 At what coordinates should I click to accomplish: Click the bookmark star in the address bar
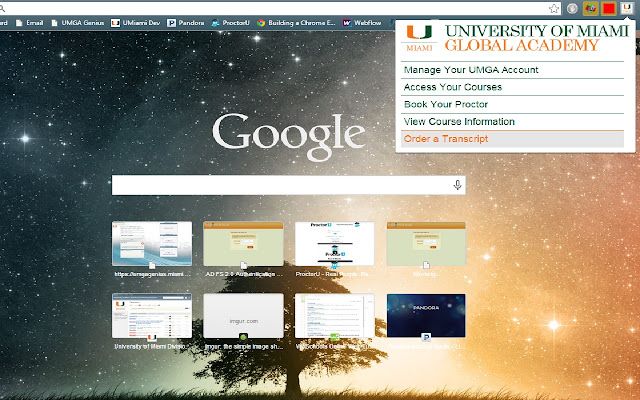click(554, 9)
